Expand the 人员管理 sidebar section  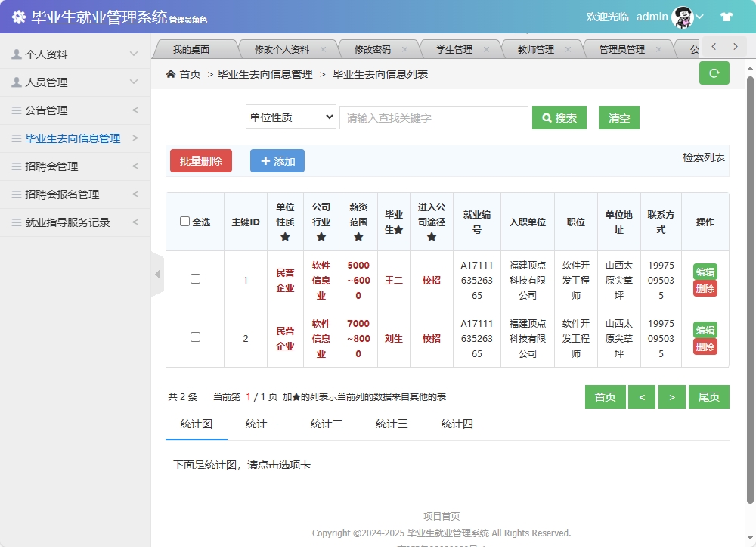click(68, 82)
